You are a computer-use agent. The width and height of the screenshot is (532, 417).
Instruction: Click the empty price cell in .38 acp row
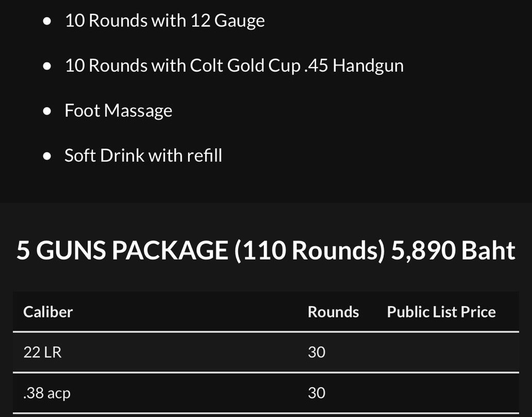click(441, 393)
